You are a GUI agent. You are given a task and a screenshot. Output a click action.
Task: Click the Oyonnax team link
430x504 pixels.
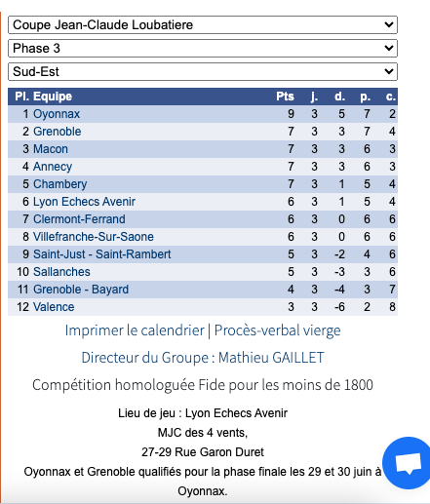[x=57, y=114]
